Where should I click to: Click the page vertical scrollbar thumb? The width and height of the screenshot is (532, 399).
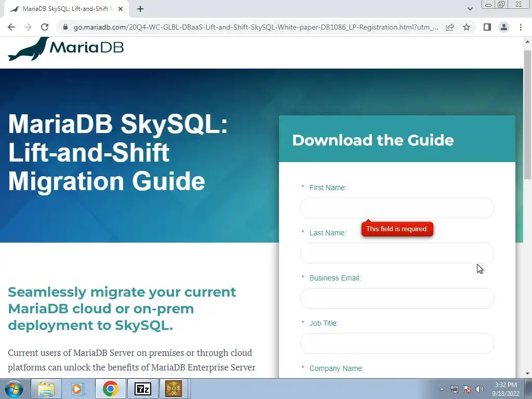528,114
